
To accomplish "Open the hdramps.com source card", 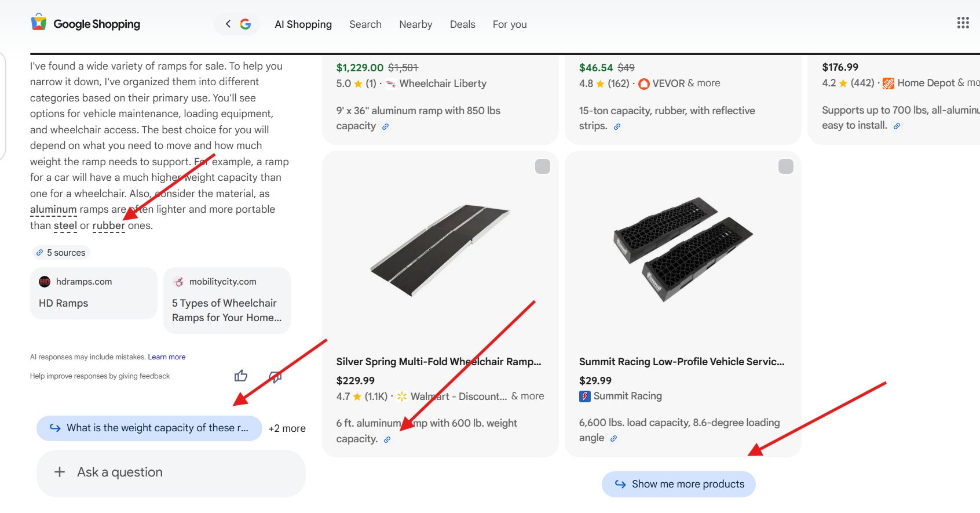I will (x=93, y=293).
